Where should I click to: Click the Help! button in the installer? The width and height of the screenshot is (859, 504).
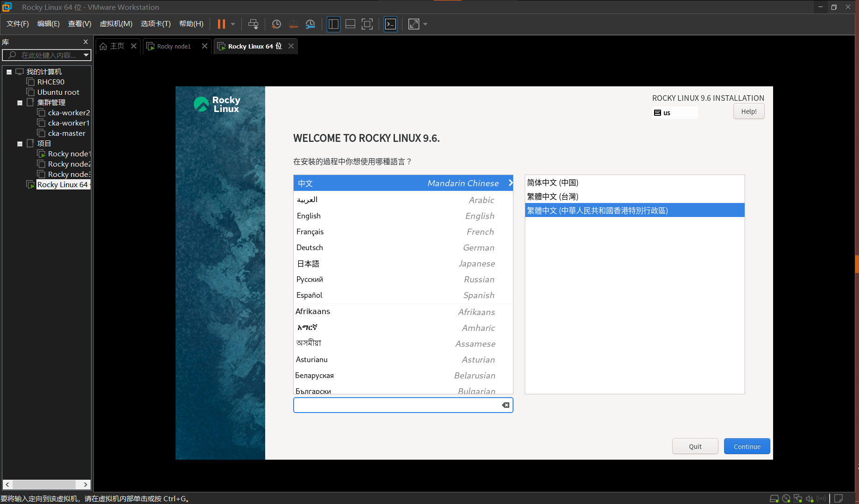coord(749,112)
